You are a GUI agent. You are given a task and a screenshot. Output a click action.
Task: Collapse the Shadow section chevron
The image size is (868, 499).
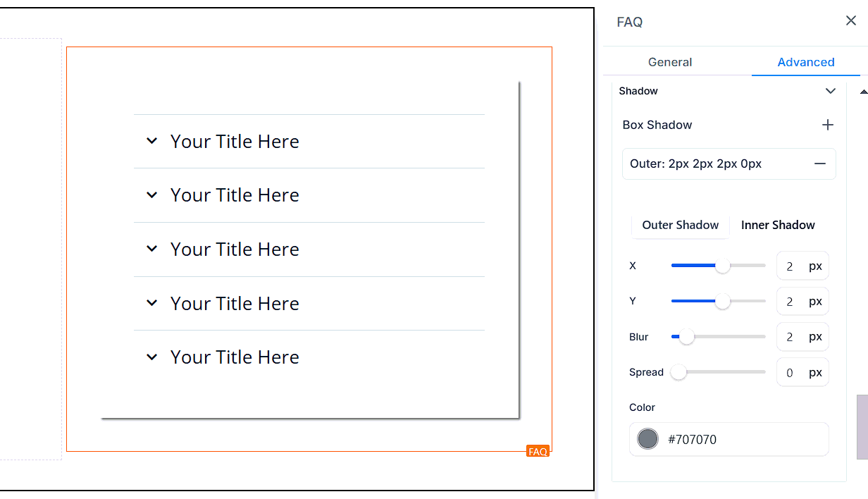(x=830, y=91)
